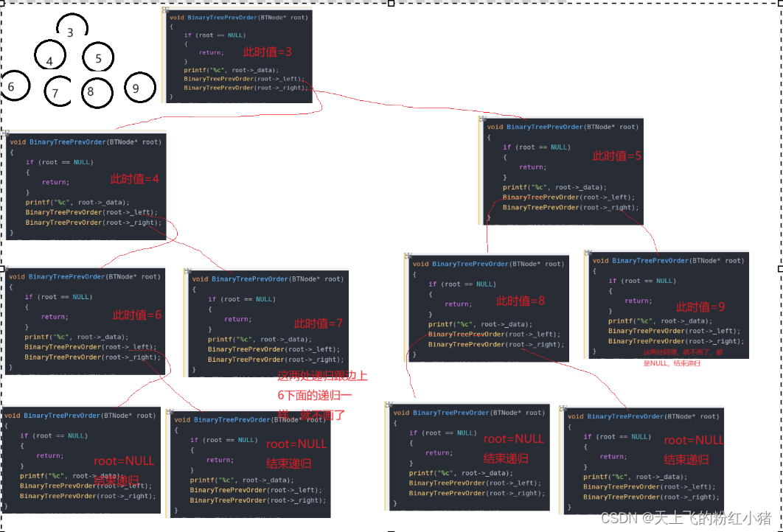Screen dimensions: 783x532
Task: Click the anchor icon on the 此时值=3 code block
Action: point(165,10)
